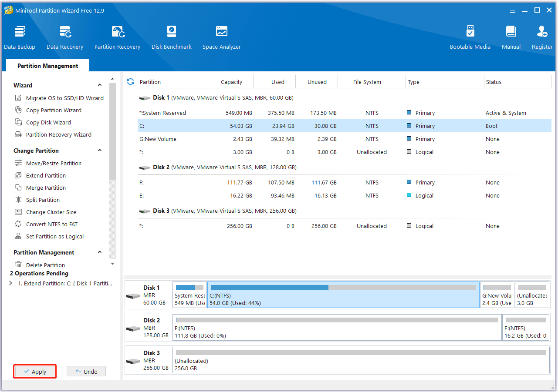Collapse the Wizard section
Viewport: 558px width, 392px height.
(x=100, y=85)
